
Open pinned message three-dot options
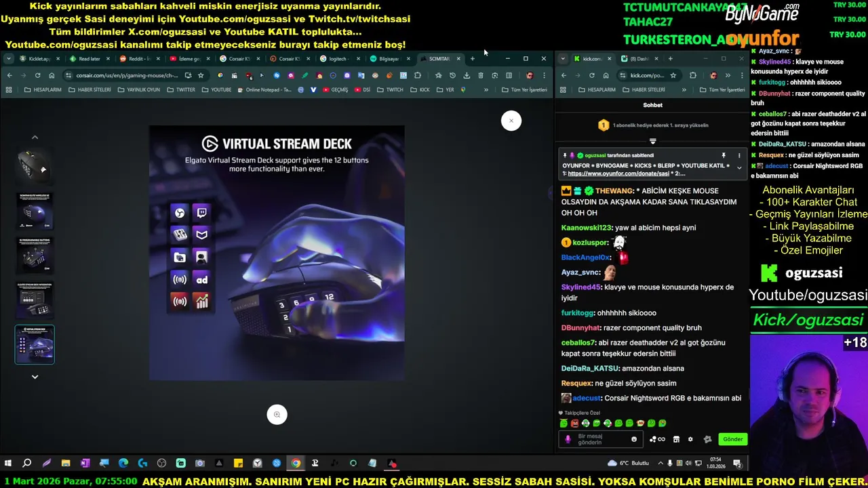[x=739, y=156]
